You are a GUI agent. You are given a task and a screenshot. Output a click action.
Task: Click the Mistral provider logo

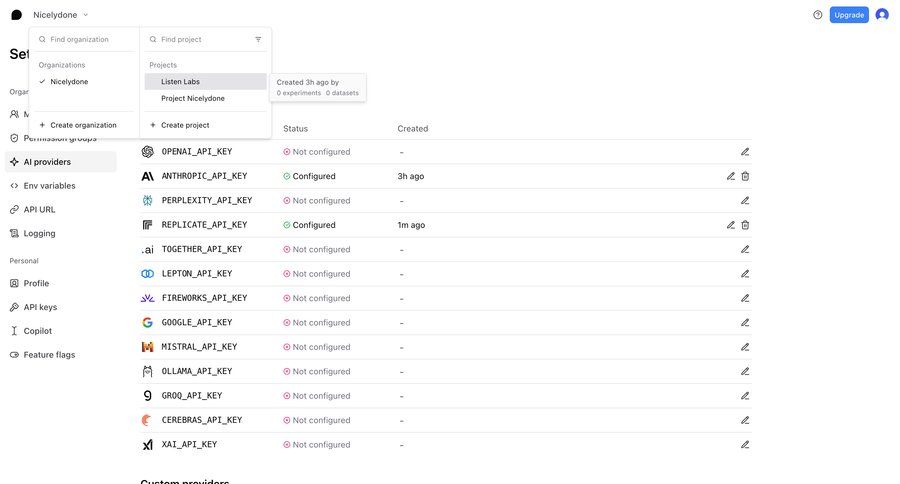pos(148,347)
